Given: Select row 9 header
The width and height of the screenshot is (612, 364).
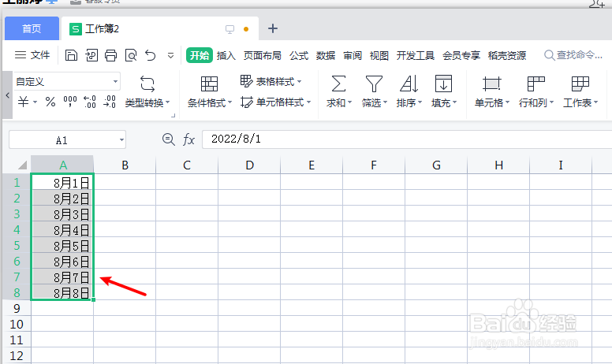Looking at the screenshot, I should pos(17,308).
